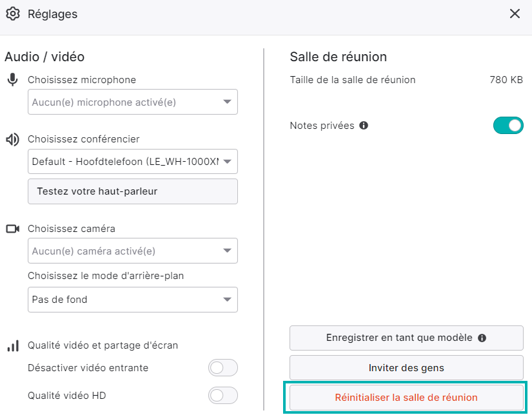Open the microphone selection dropdown

(x=133, y=102)
